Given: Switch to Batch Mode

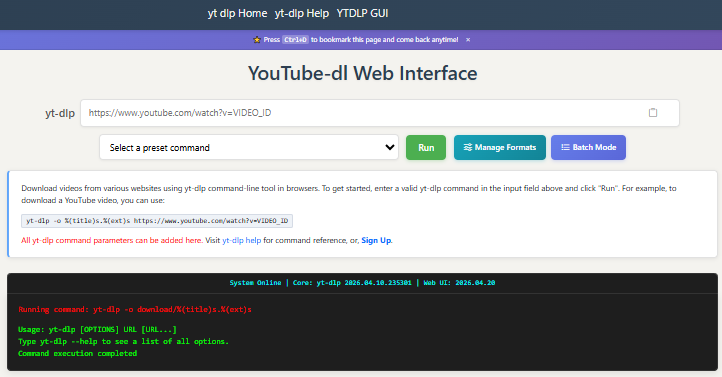Looking at the screenshot, I should [588, 147].
